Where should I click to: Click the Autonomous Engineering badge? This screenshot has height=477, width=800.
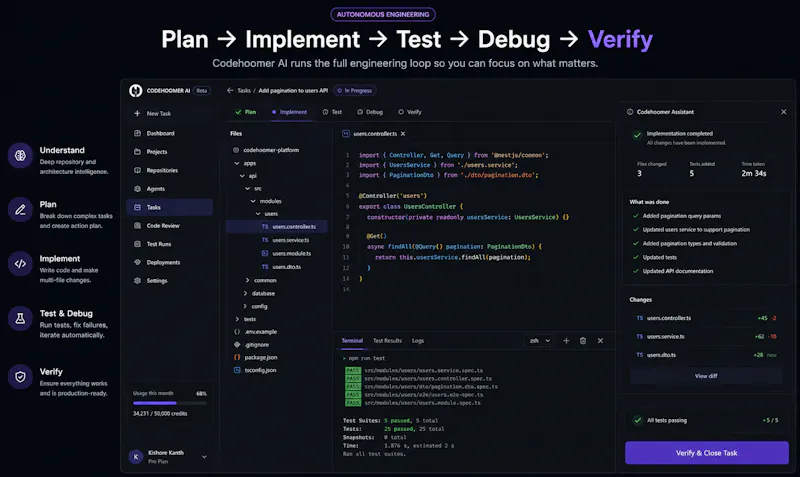pos(383,14)
